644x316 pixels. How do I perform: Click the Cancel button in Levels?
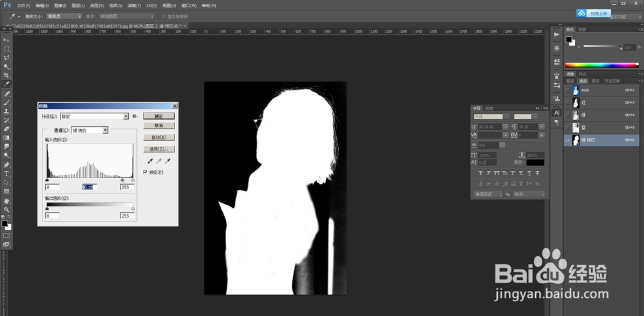pos(158,125)
